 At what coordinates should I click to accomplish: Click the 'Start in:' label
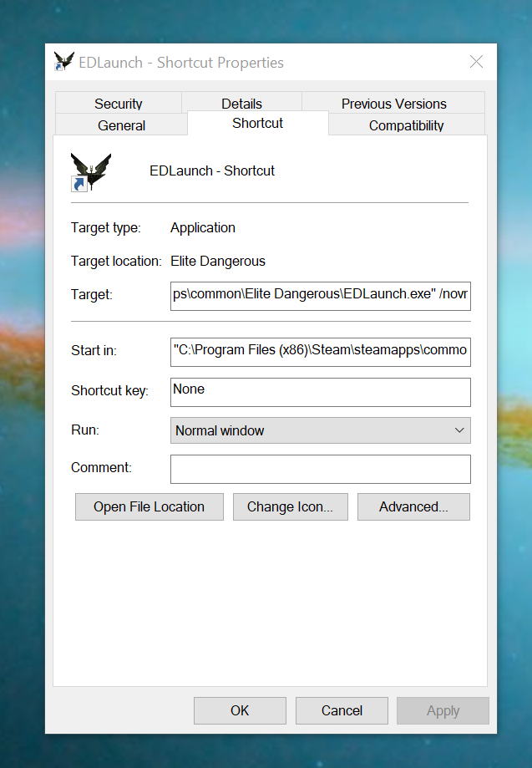point(94,350)
